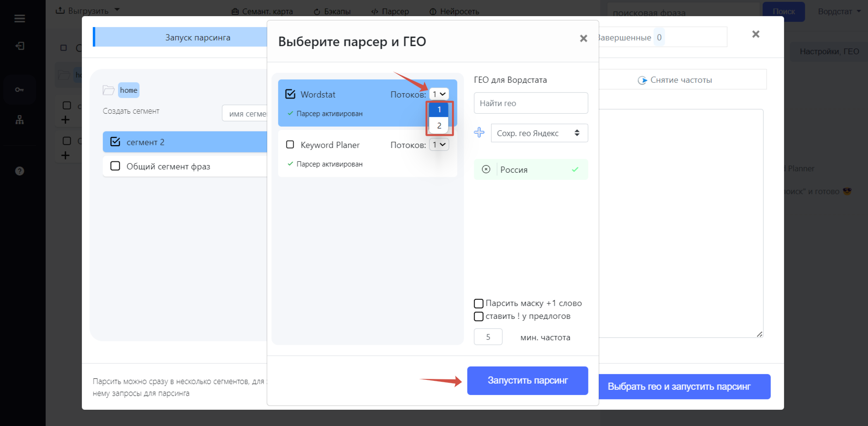Click the поисковая фраза search field
This screenshot has height=426, width=868.
683,12
